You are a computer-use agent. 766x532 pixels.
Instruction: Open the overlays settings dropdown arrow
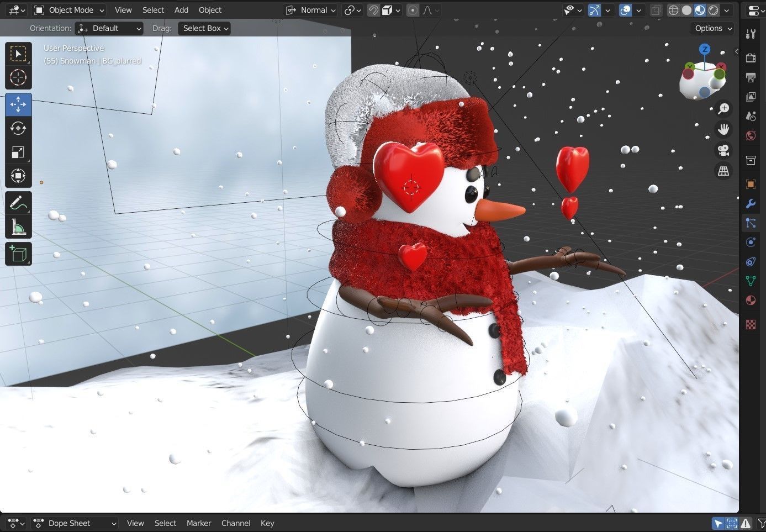639,10
